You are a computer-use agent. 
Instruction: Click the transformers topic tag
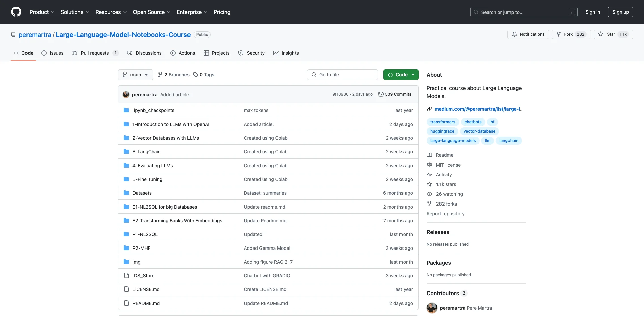tap(443, 122)
